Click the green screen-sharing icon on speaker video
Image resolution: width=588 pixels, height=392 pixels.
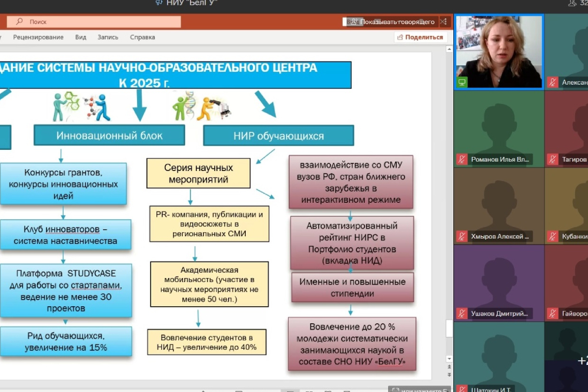(x=462, y=82)
